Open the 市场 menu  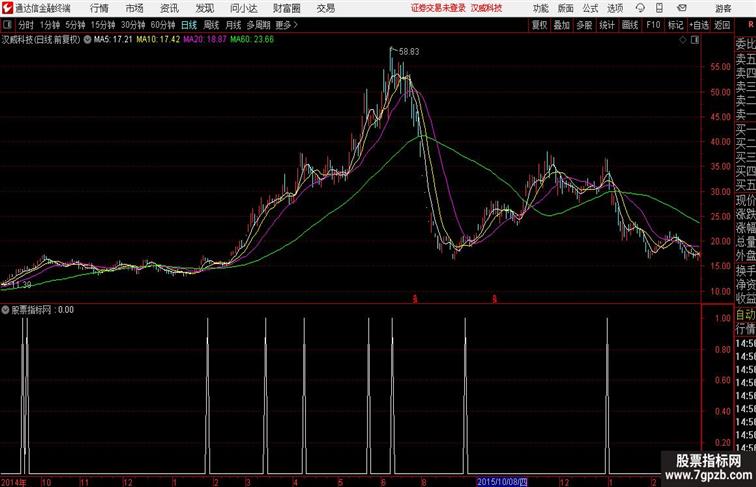tap(134, 8)
